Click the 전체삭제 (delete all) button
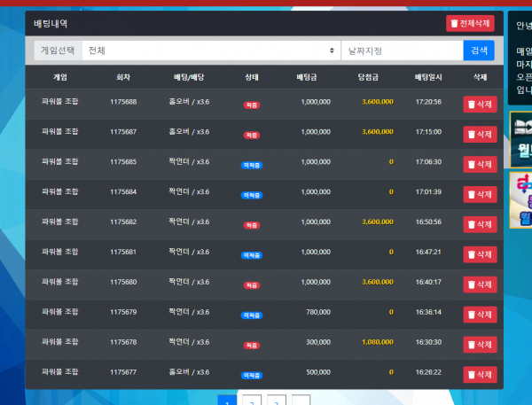Screen dimensions: 532x405 click(x=470, y=24)
